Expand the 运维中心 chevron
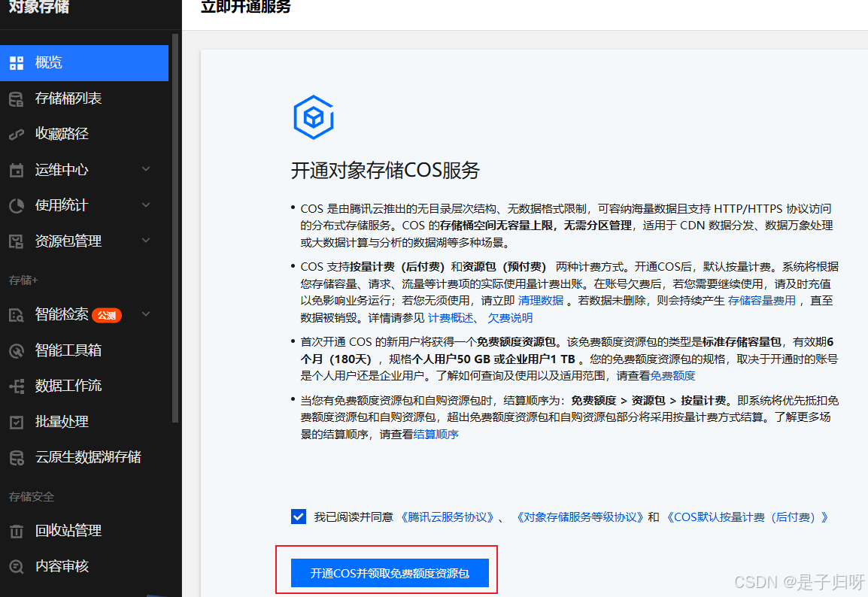Viewport: 868px width, 597px height. tap(146, 168)
